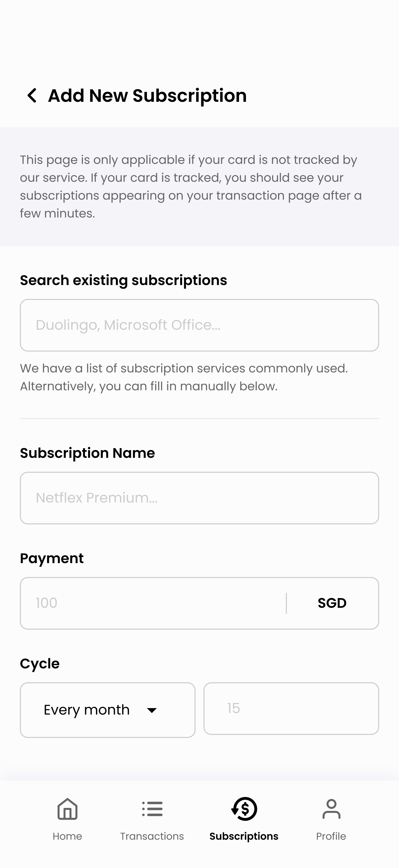Screen dimensions: 399x868
Task: Focus the search existing subscriptions field
Action: (x=199, y=325)
